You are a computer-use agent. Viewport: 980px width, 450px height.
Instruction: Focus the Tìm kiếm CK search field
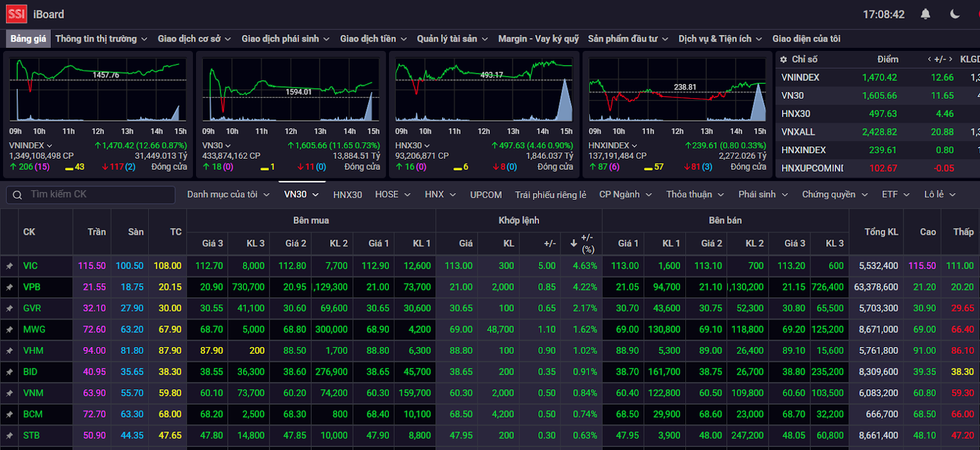(x=91, y=194)
